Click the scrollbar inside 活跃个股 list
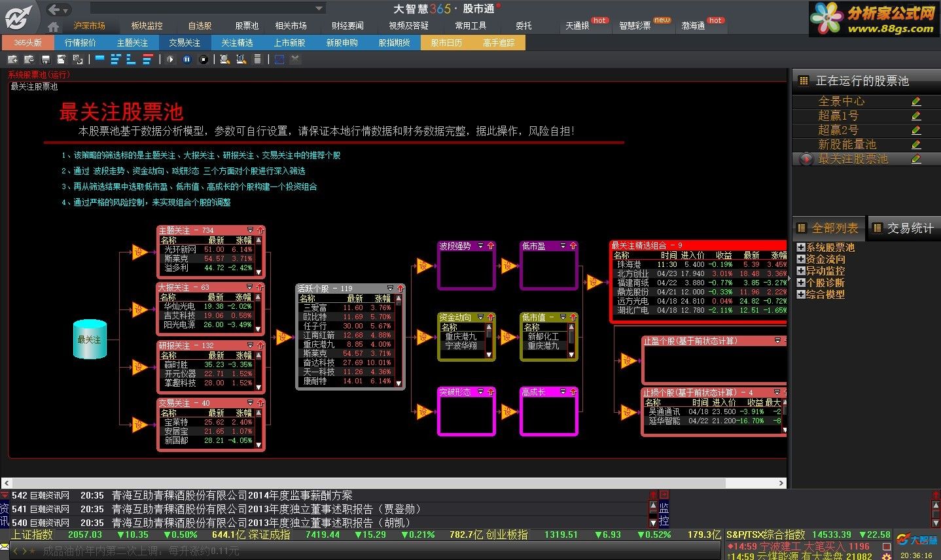Image resolution: width=941 pixels, height=560 pixels. [x=399, y=341]
